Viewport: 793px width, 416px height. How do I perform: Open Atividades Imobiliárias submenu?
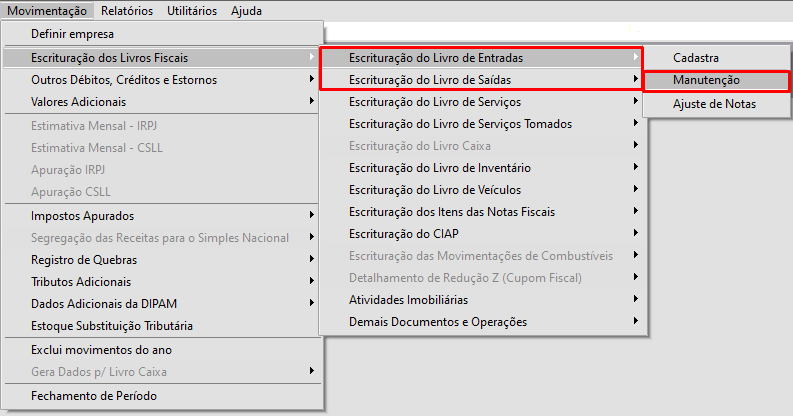coord(483,300)
